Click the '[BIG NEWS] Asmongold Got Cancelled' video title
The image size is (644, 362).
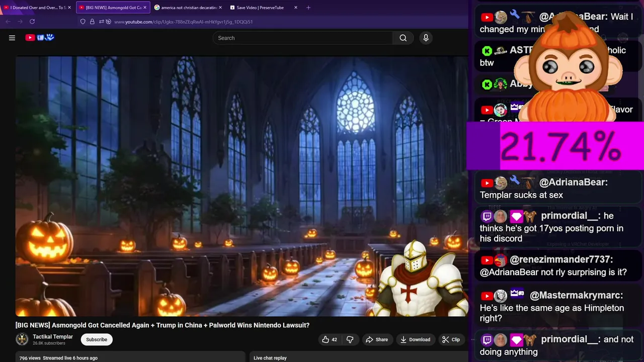pos(163,325)
